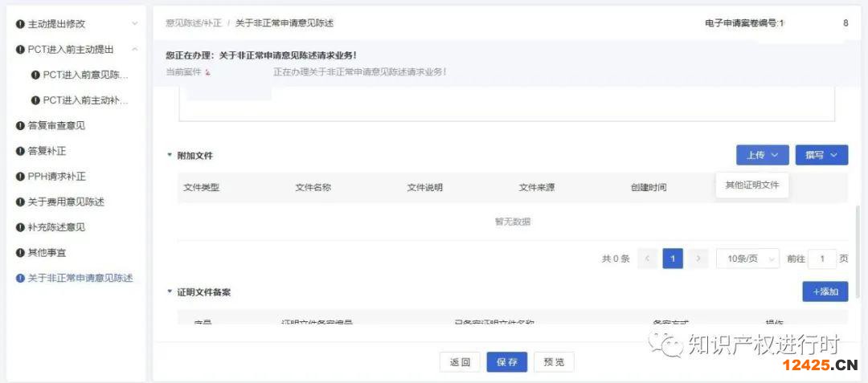Expand the 主动提出修改 sidebar menu
The image size is (868, 383).
(134, 24)
